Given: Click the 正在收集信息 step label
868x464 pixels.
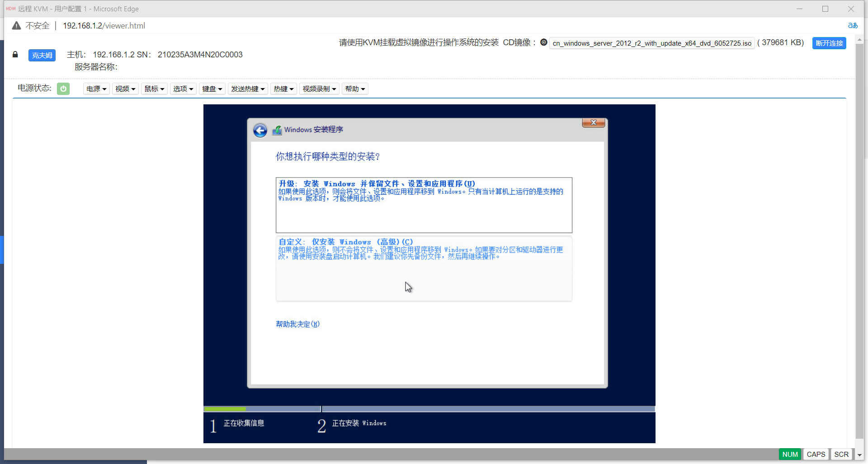Looking at the screenshot, I should point(244,423).
